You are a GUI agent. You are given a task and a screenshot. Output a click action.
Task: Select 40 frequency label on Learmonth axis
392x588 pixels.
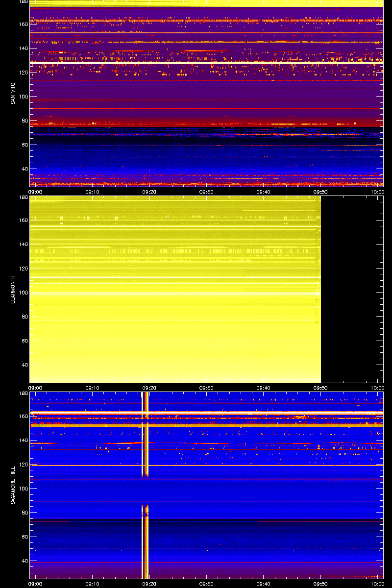tap(24, 365)
